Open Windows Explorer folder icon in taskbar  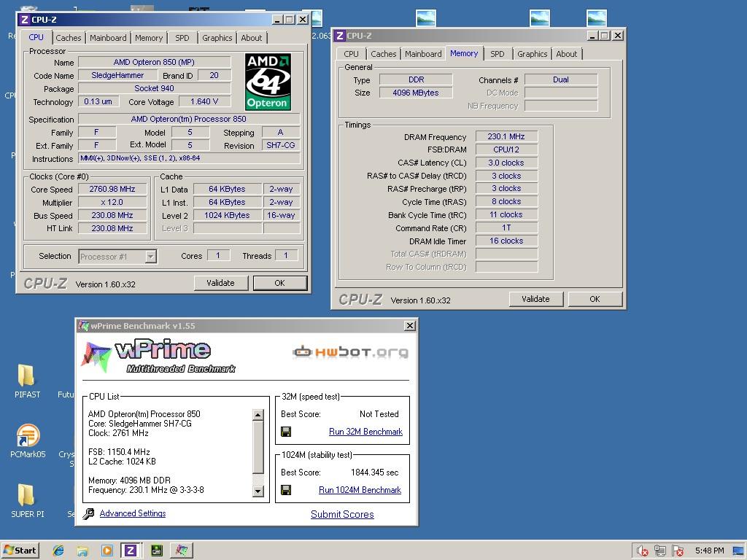click(x=82, y=551)
